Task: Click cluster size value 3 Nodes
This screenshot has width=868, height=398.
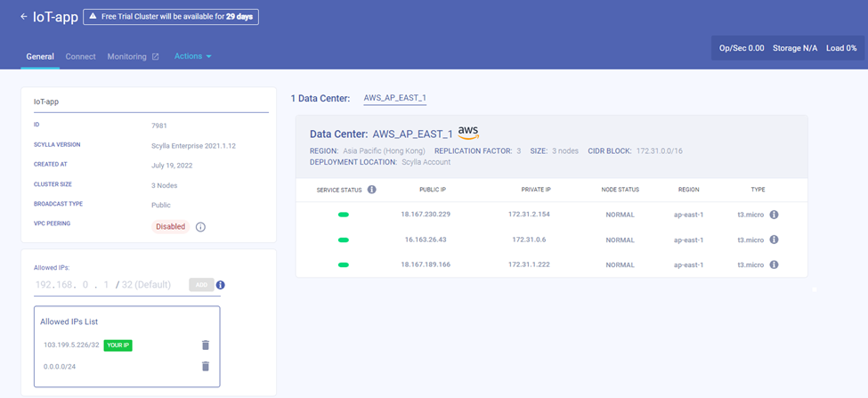Action: click(165, 185)
